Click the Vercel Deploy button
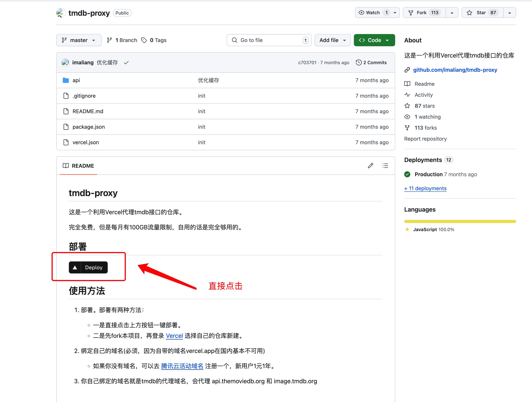The width and height of the screenshot is (532, 402). point(88,267)
